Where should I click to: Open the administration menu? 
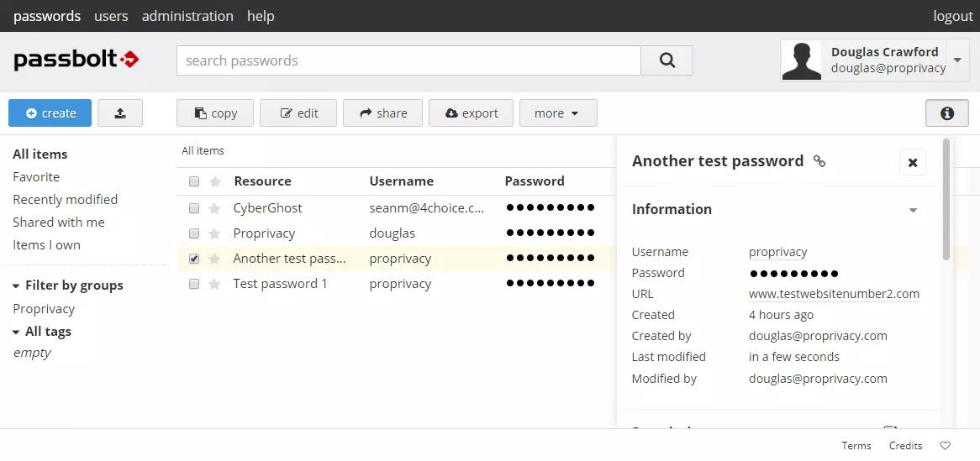187,16
